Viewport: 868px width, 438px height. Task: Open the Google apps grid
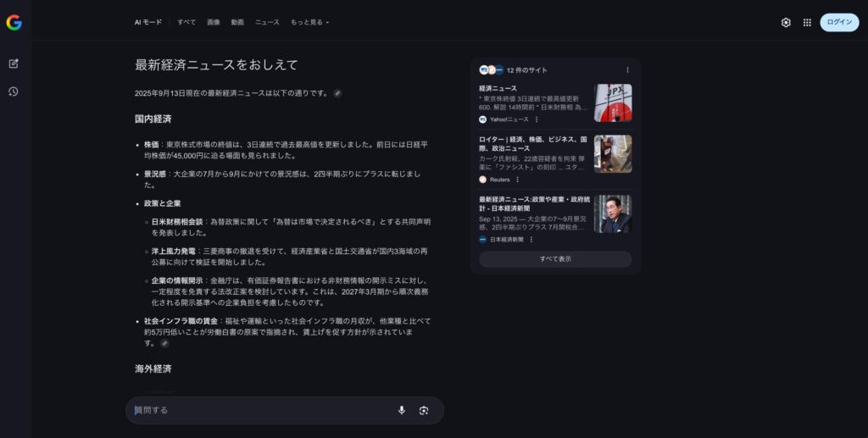tap(807, 23)
